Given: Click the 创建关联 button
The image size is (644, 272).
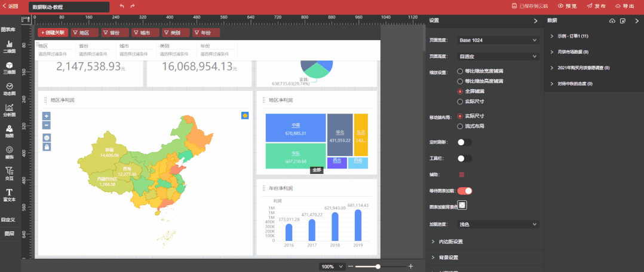Looking at the screenshot, I should (53, 33).
